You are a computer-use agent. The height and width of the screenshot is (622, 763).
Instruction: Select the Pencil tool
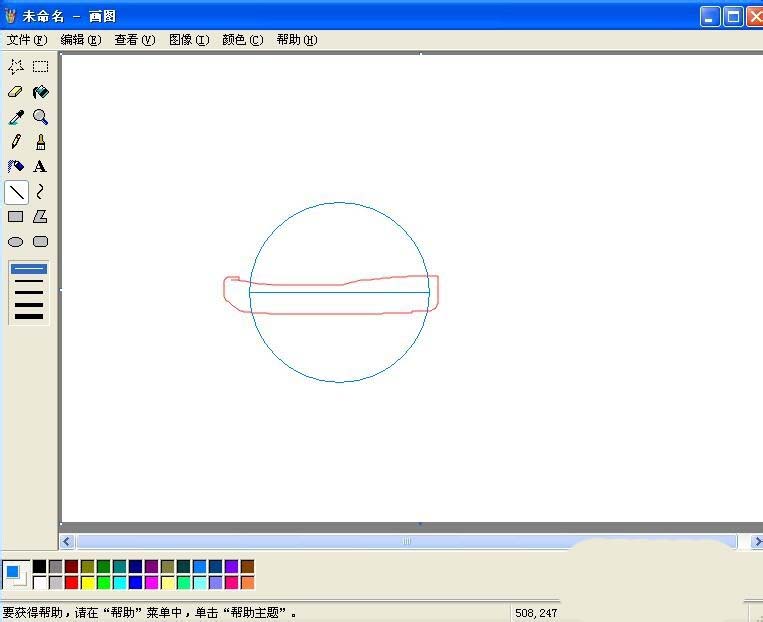coord(16,142)
